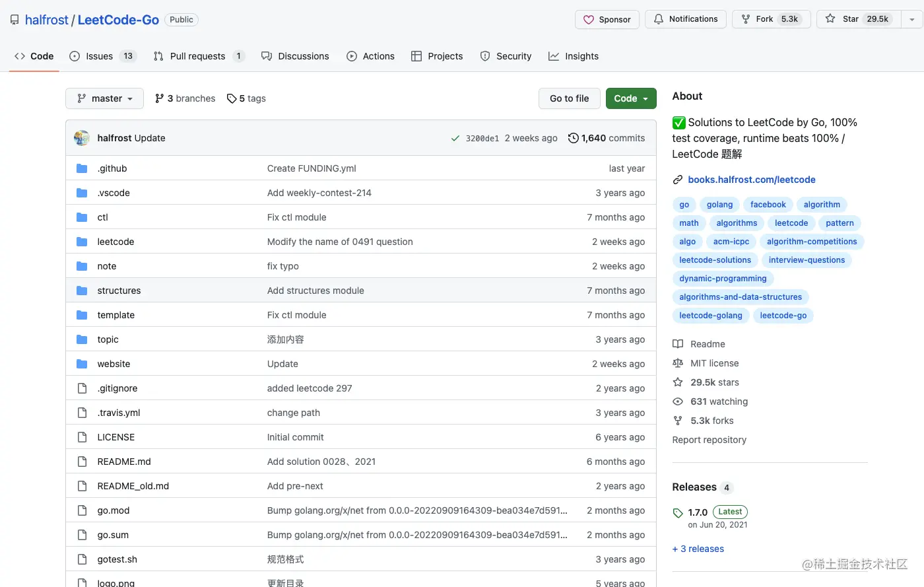Open the halfrost owner link
This screenshot has height=587, width=924.
47,20
